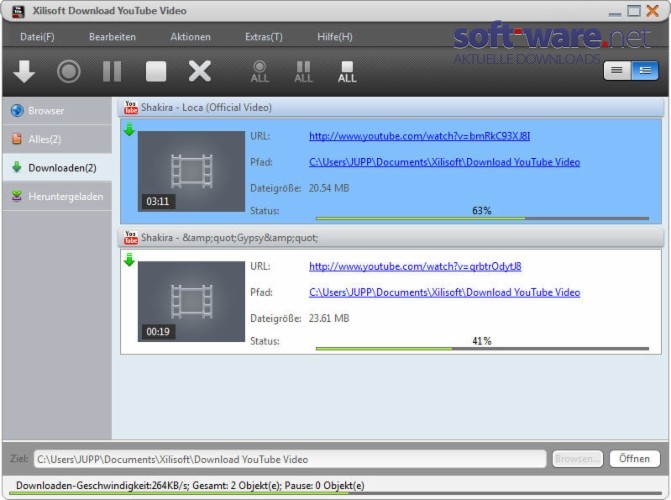Open the Datei(F) menu
The width and height of the screenshot is (671, 500).
coord(37,37)
